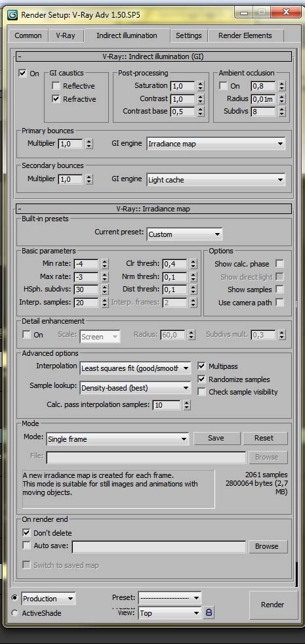Screen dimensions: 305x644
Task: Click the HSph. subdivs field
Action: pyautogui.click(x=86, y=289)
